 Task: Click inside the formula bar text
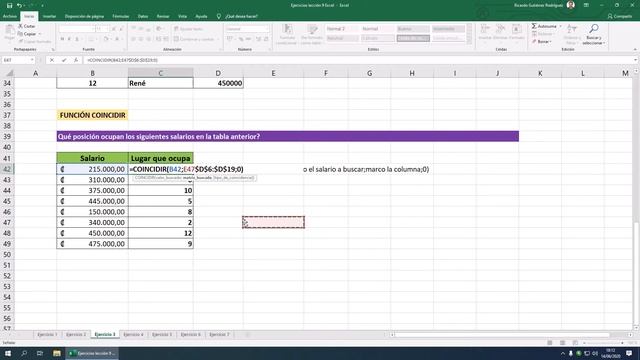click(122, 60)
